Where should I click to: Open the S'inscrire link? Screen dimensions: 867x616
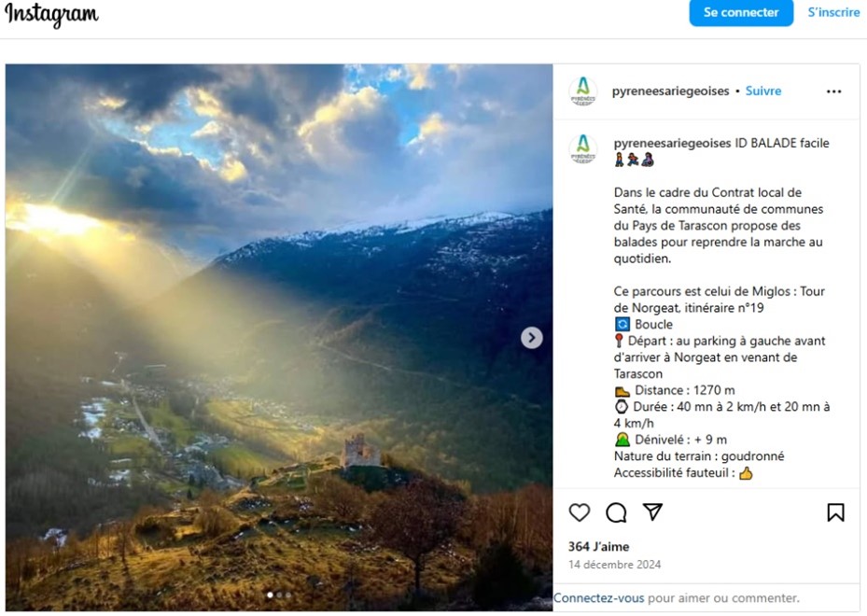tap(833, 12)
